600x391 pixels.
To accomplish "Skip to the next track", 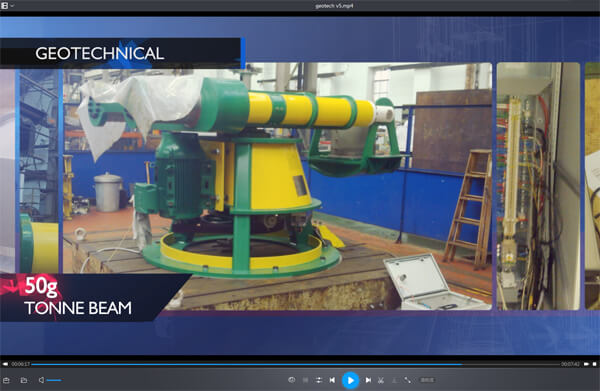I will (x=368, y=380).
